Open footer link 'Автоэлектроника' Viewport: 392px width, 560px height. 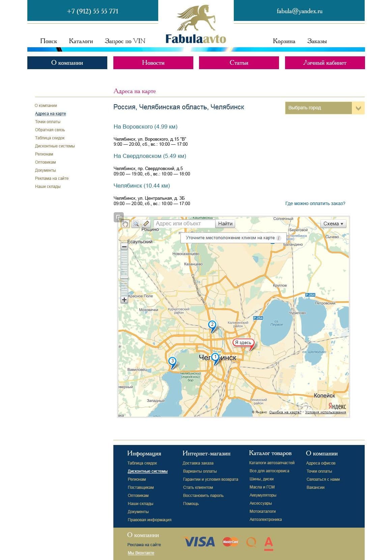pos(265,520)
